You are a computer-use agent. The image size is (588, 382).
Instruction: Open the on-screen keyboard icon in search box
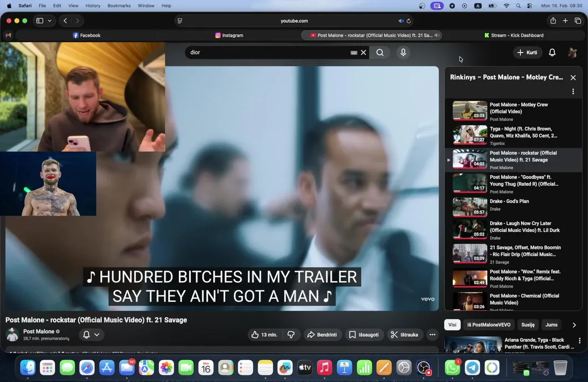click(x=354, y=53)
